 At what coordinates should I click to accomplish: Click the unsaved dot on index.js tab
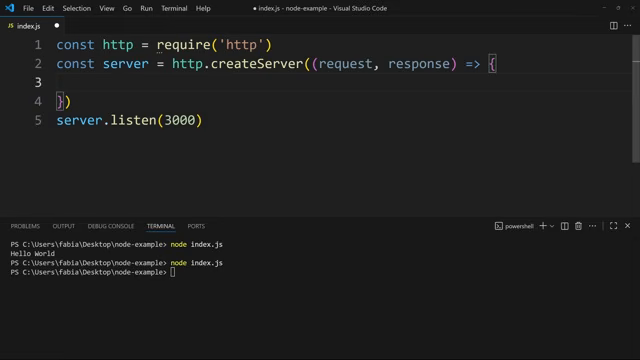point(57,26)
